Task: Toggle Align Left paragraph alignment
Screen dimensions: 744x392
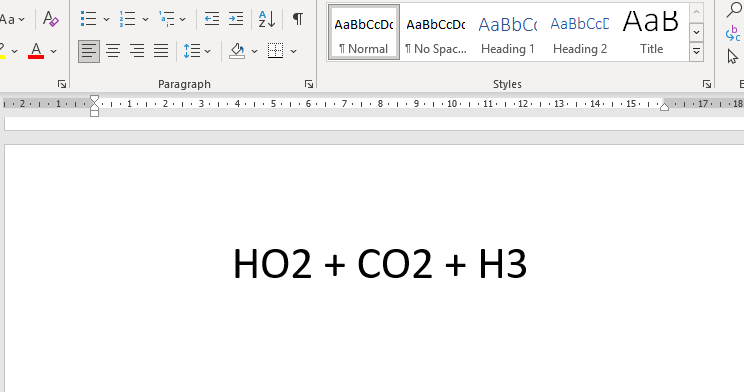Action: (x=89, y=50)
